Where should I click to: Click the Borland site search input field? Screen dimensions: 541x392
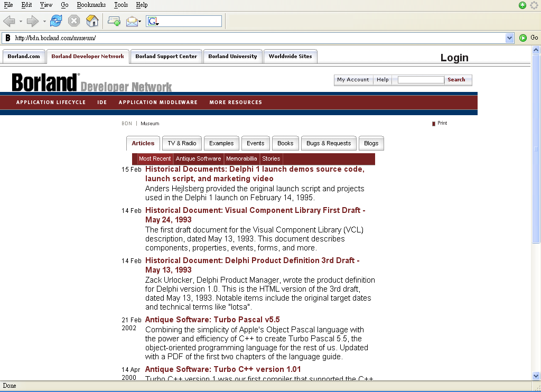click(421, 80)
